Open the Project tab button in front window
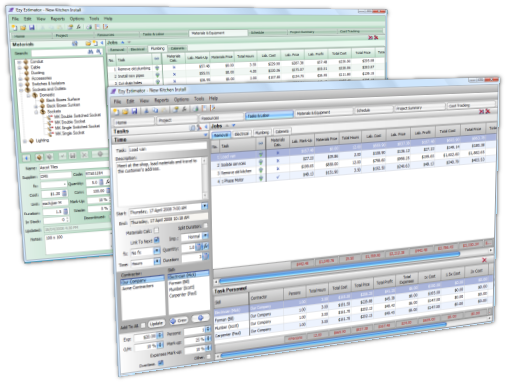This screenshot has width=505, height=382. click(177, 120)
